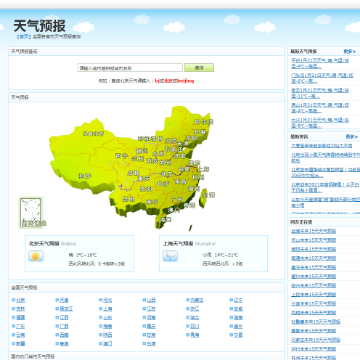Open 新疆 in the province list
Image resolution: width=360 pixels, height=360 pixels.
point(20,344)
